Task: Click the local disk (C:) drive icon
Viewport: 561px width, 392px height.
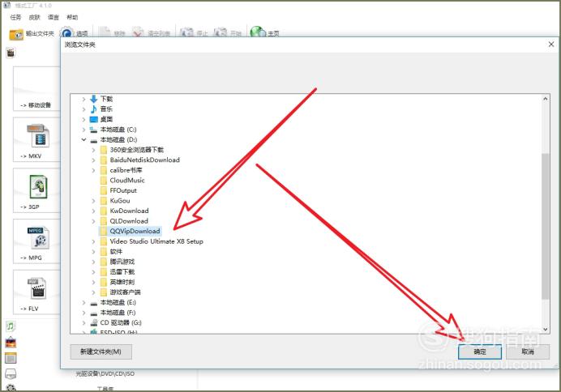Action: pos(94,130)
